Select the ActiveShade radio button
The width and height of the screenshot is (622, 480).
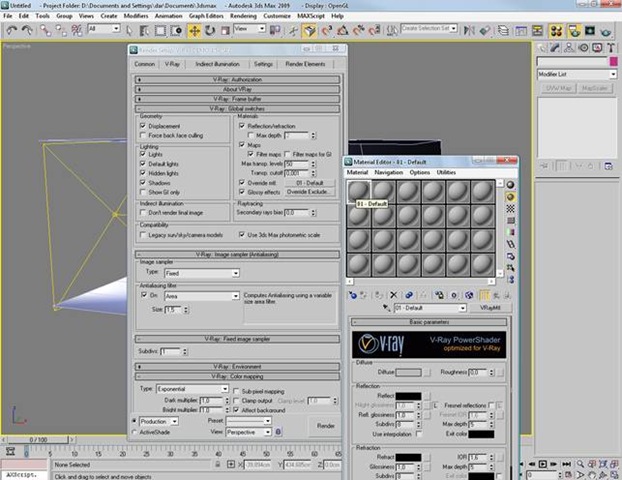click(x=135, y=432)
